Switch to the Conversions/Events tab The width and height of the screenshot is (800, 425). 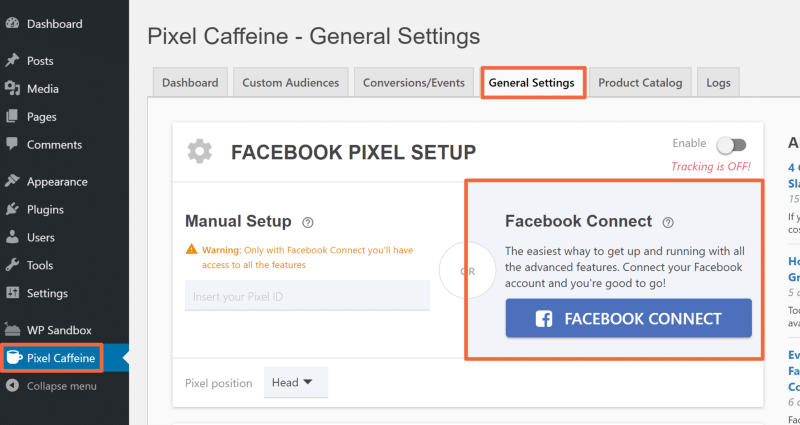(414, 83)
